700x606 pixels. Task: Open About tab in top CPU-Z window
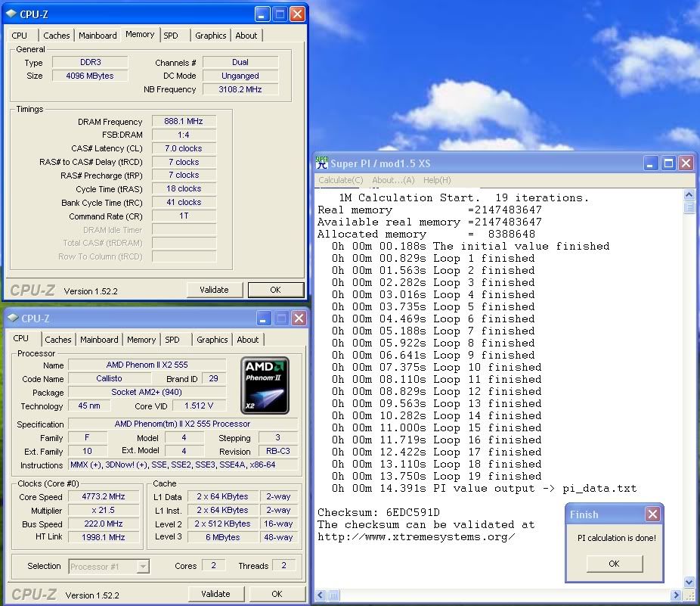pyautogui.click(x=246, y=36)
